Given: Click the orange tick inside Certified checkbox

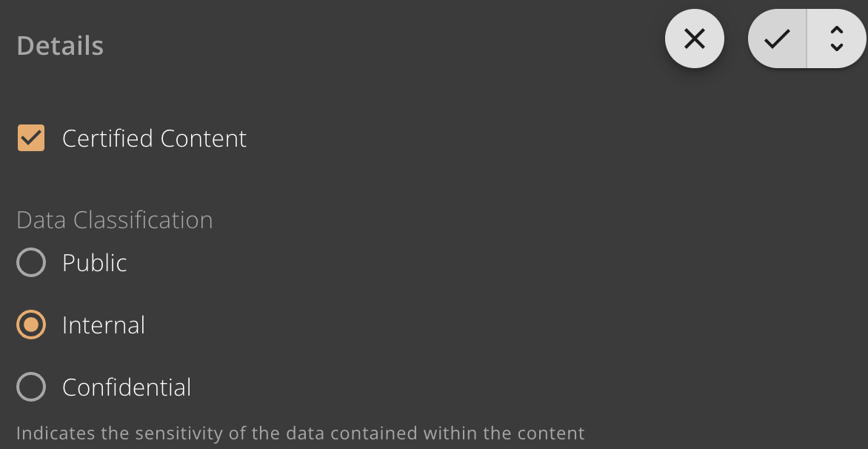Looking at the screenshot, I should [31, 138].
